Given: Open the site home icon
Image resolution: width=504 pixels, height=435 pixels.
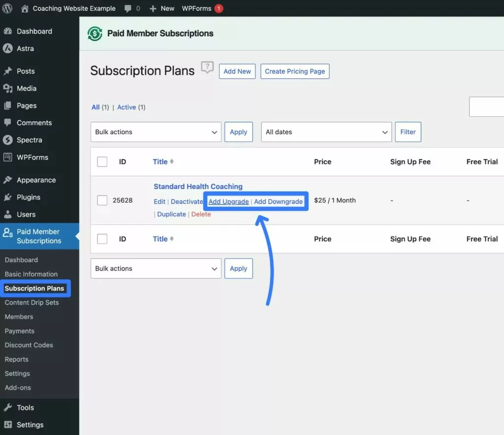Looking at the screenshot, I should (x=25, y=9).
